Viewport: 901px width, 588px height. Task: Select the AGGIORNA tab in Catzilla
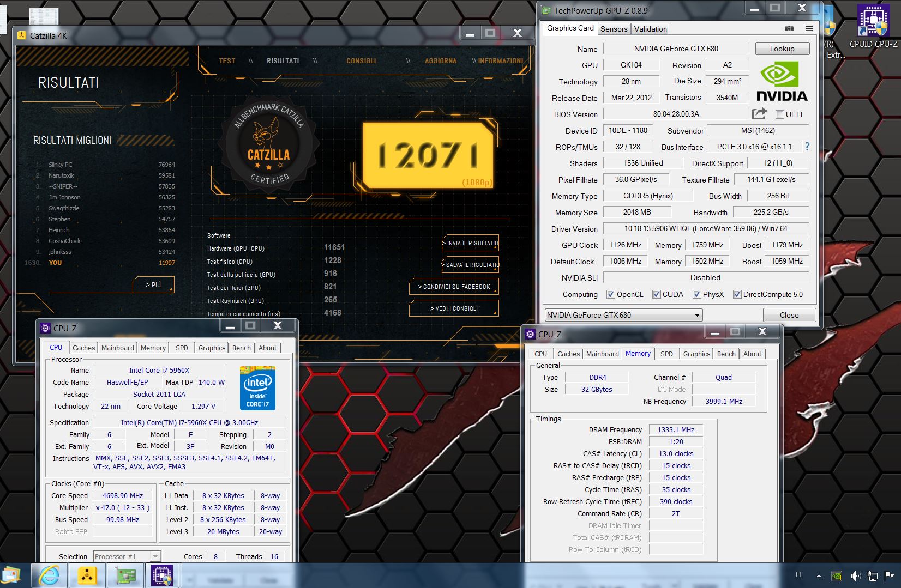click(441, 61)
